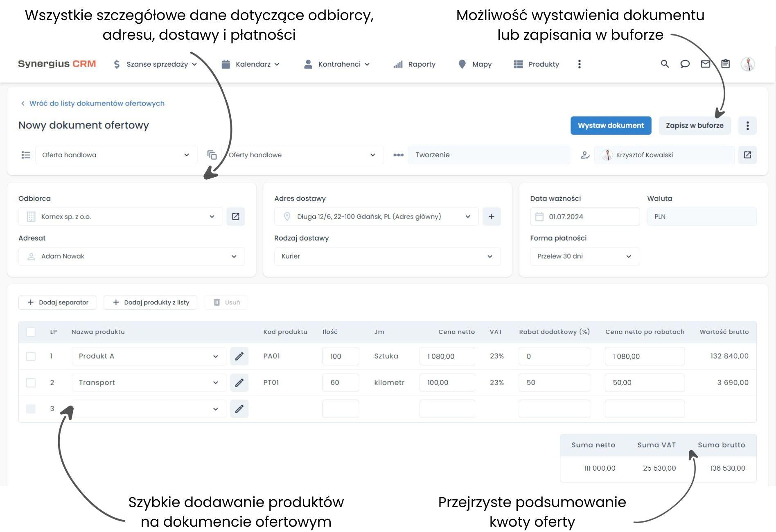Screen dimensions: 776x532
Task: Open Kornex company details via external link icon
Action: coord(236,216)
